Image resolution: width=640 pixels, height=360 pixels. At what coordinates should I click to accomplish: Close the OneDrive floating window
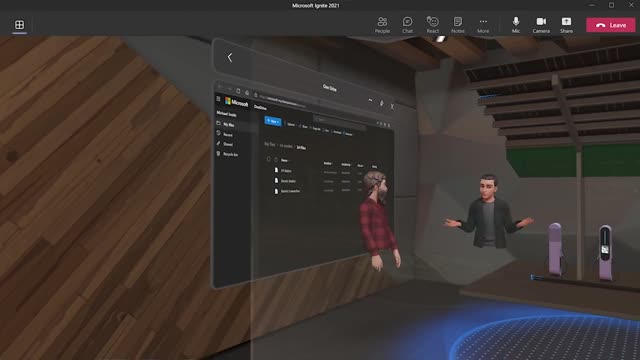(392, 107)
